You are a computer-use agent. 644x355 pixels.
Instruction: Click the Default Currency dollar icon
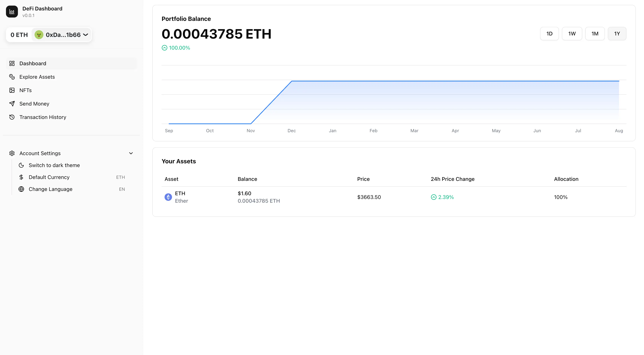tap(21, 177)
